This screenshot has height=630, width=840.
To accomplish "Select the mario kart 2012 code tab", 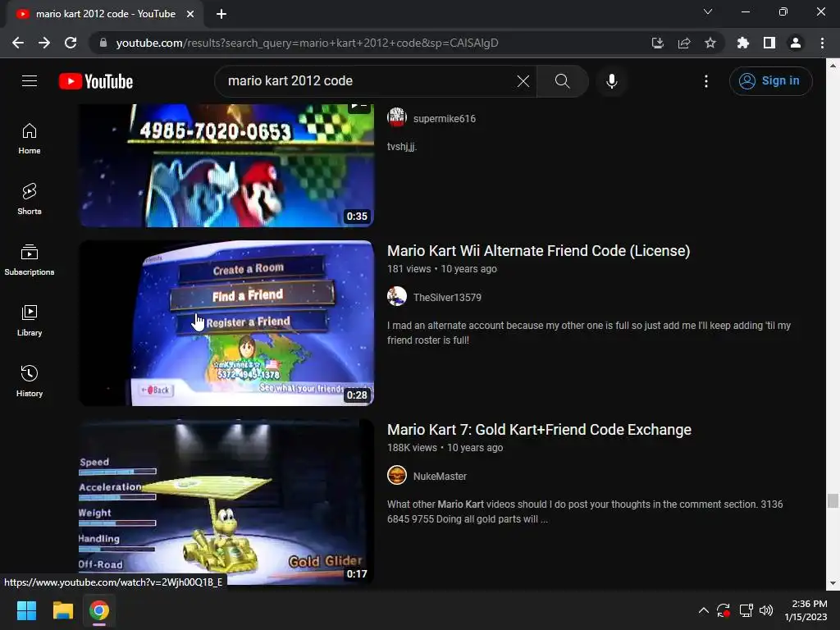I will (x=105, y=14).
